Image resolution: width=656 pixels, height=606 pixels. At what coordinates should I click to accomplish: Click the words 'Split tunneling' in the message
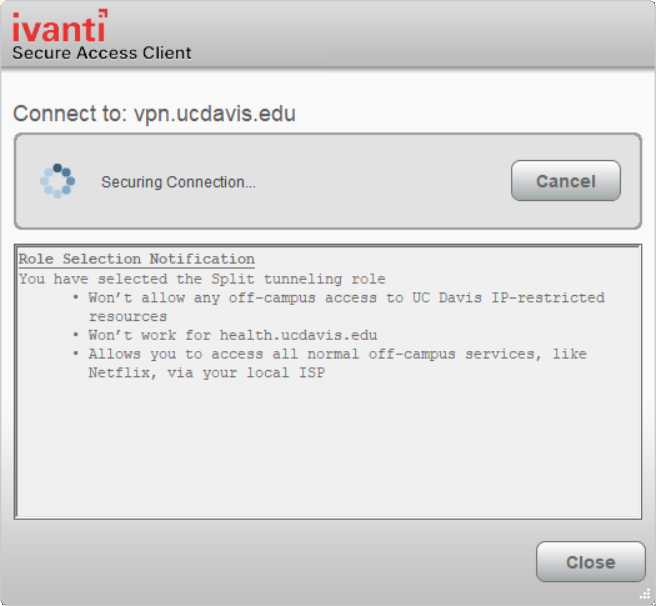point(272,279)
